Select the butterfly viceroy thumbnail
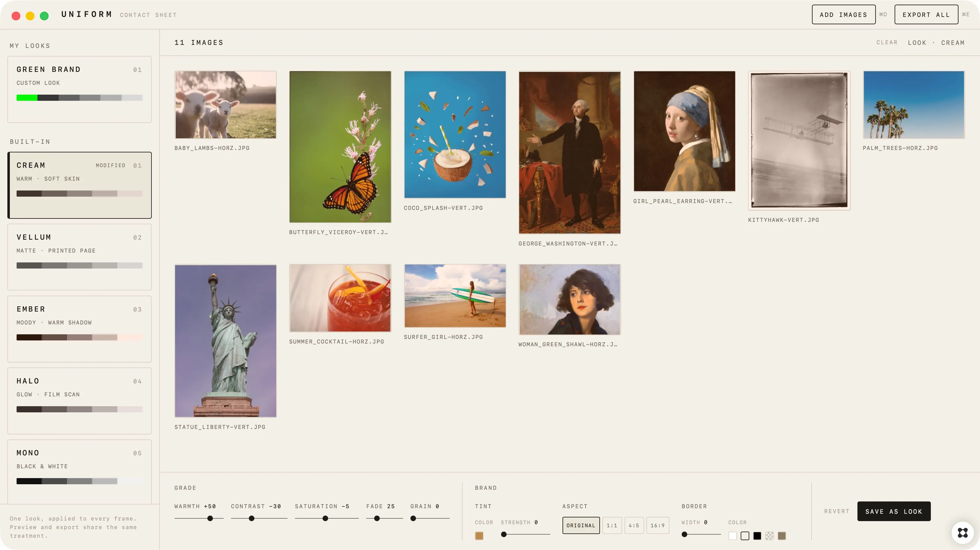 coord(340,147)
